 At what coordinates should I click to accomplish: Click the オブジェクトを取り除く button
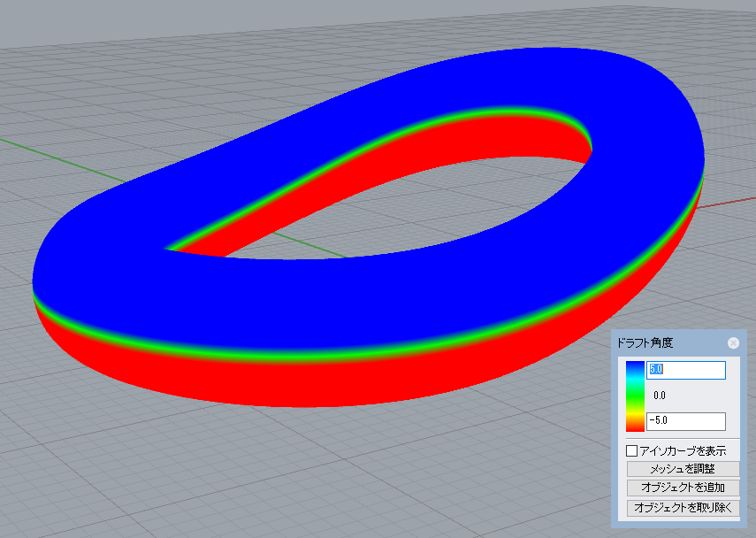click(x=683, y=507)
